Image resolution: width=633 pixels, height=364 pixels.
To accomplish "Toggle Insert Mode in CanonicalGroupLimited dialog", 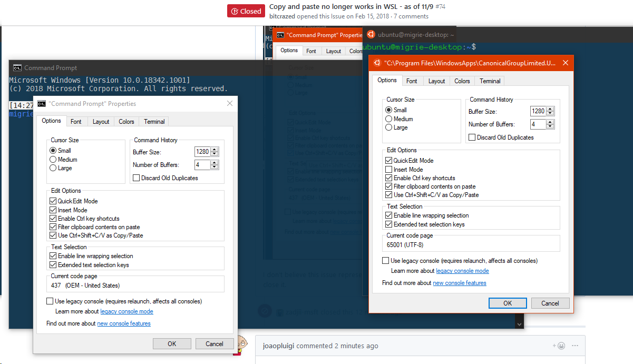I will point(389,170).
